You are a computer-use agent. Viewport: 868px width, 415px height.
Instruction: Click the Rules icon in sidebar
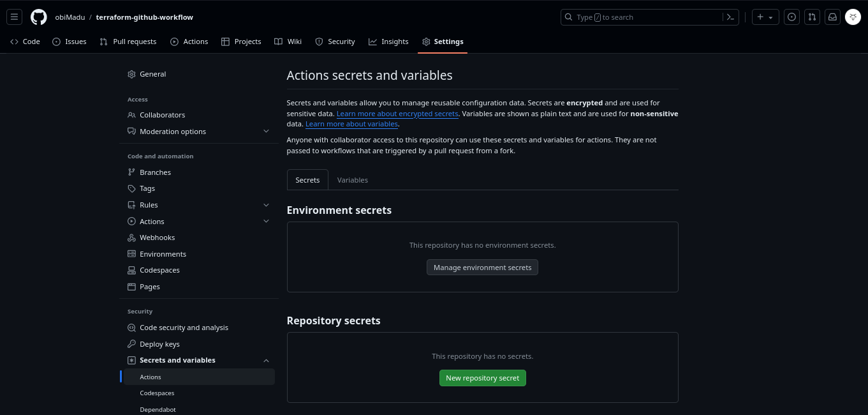click(x=132, y=205)
